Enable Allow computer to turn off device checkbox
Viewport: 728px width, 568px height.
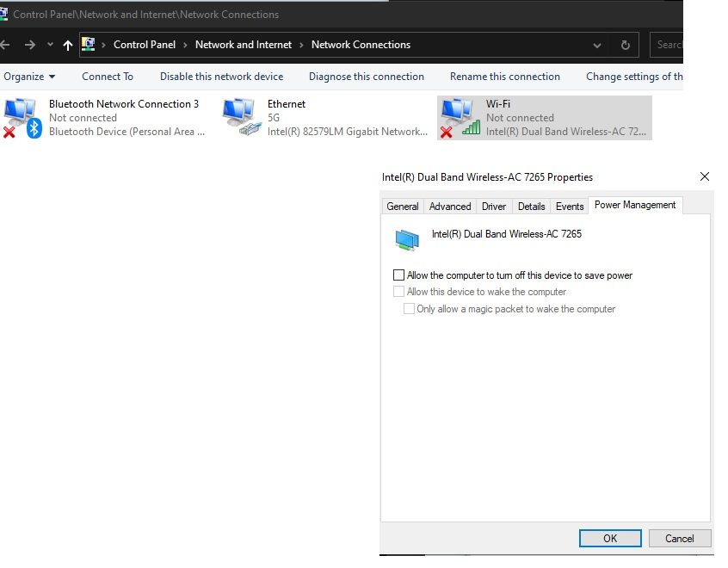(398, 275)
